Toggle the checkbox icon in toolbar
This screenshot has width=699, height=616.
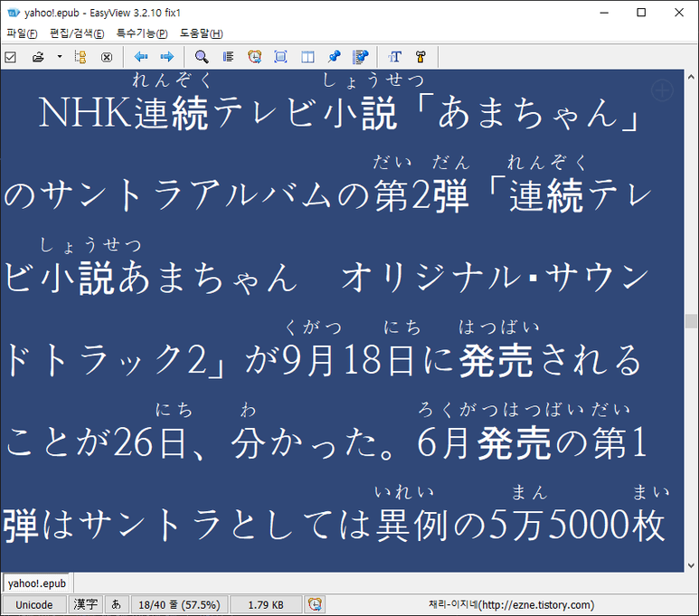(x=10, y=57)
